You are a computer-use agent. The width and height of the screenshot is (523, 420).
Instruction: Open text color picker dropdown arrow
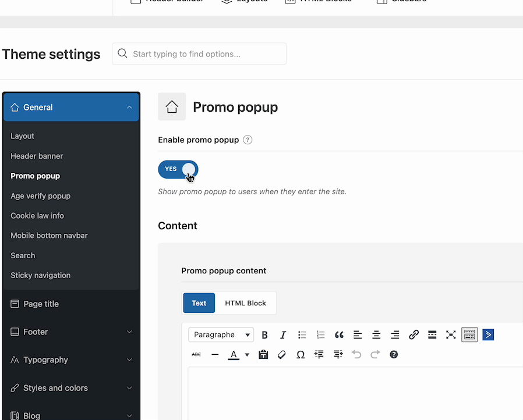coord(247,355)
